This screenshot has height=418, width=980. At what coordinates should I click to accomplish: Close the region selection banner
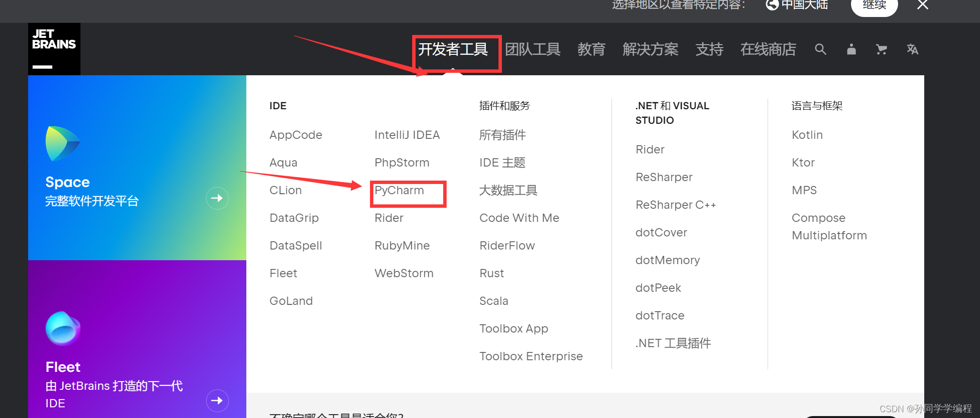tap(923, 5)
